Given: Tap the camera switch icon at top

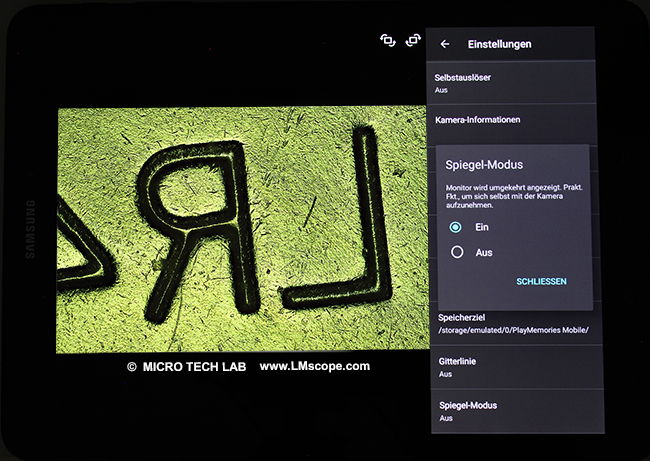Looking at the screenshot, I should click(x=388, y=41).
